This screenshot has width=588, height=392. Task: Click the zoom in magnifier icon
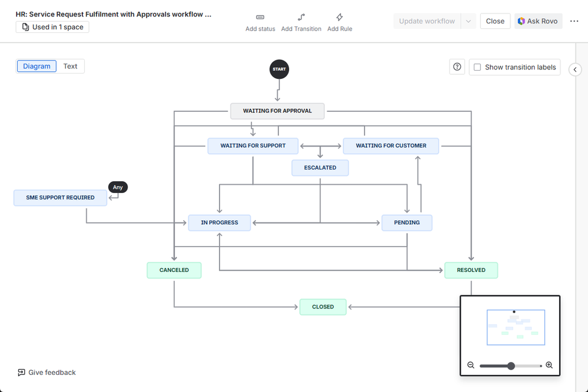pyautogui.click(x=549, y=365)
